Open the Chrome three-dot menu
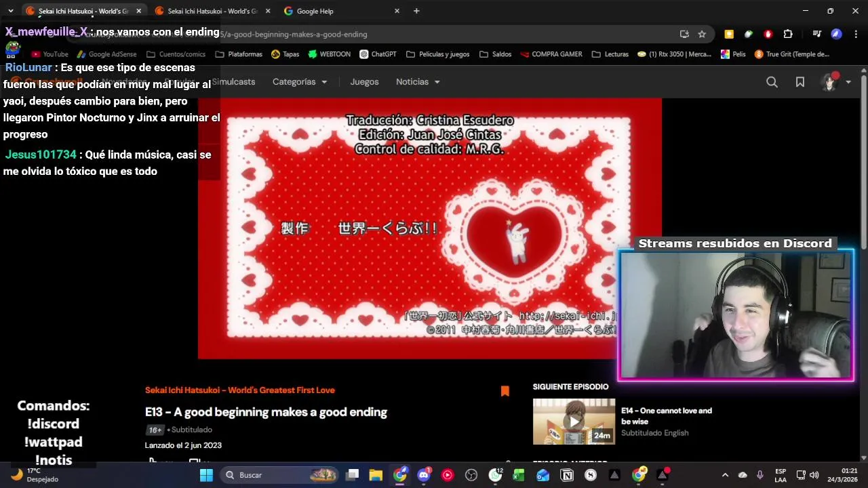The width and height of the screenshot is (868, 488). (855, 34)
